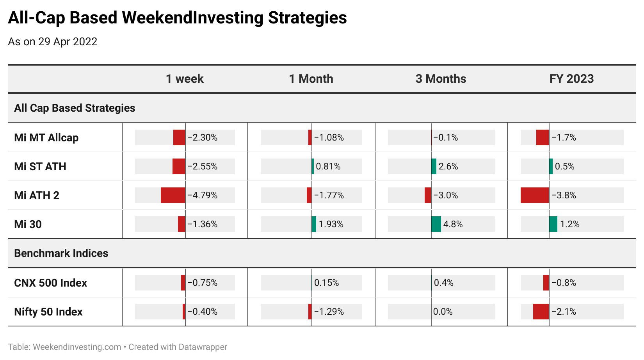This screenshot has height=360, width=644.
Task: Click the red −3.8% FY 2023 bar
Action: [535, 195]
